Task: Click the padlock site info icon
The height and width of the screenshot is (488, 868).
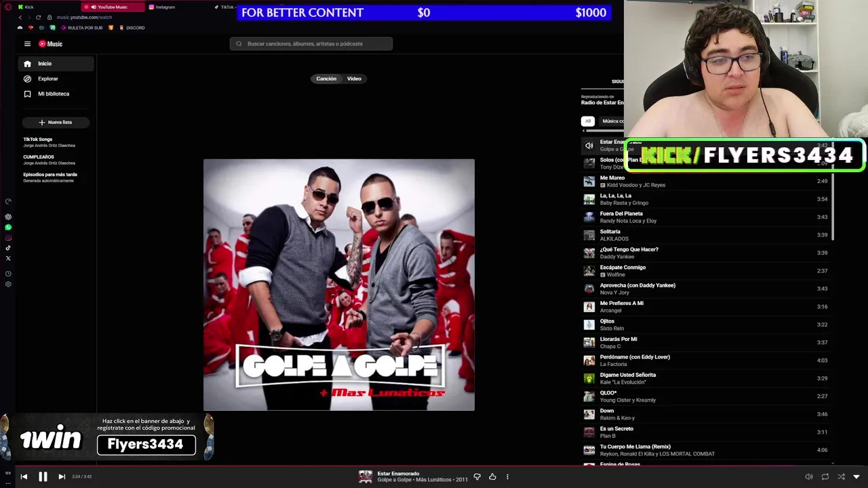Action: pyautogui.click(x=50, y=17)
